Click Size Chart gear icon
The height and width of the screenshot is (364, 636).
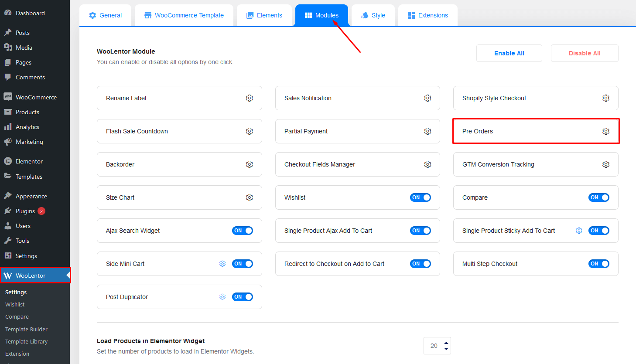(x=249, y=197)
